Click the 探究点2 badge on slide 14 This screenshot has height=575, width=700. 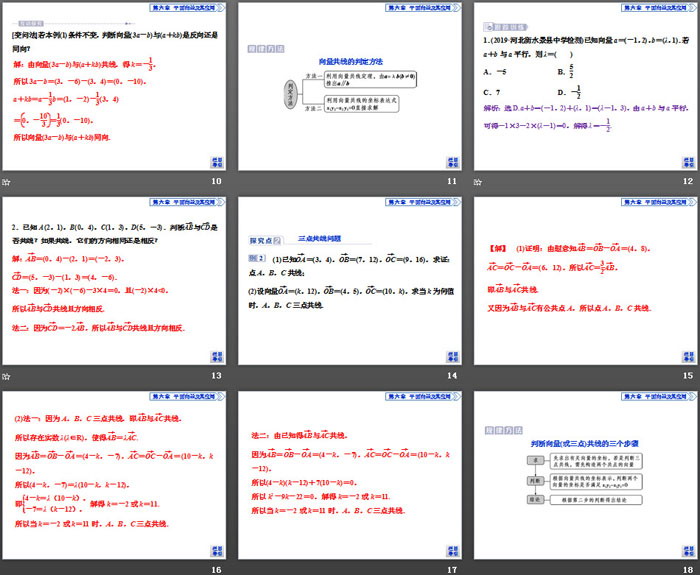point(266,240)
